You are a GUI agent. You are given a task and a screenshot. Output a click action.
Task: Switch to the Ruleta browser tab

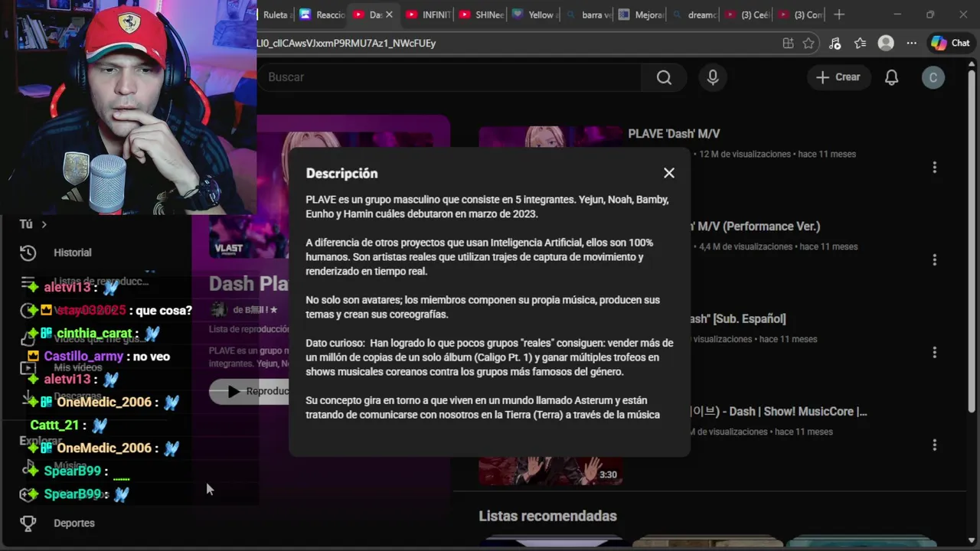coord(276,15)
